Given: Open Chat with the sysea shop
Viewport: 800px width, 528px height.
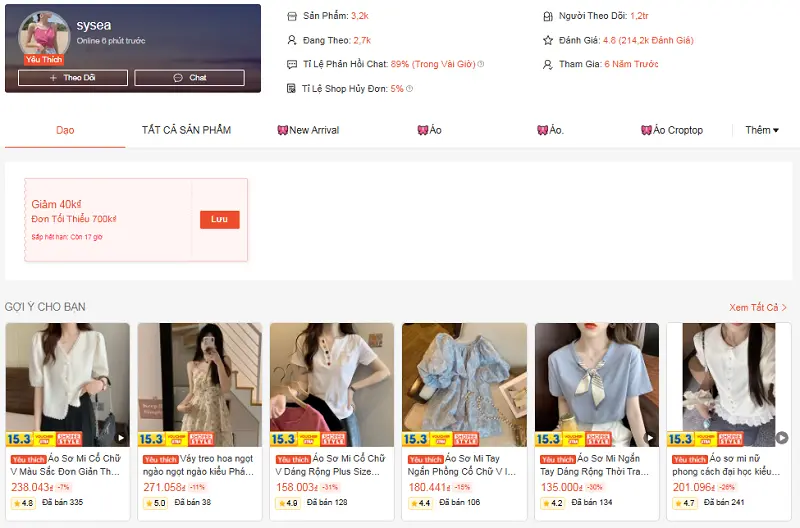Looking at the screenshot, I should (189, 78).
